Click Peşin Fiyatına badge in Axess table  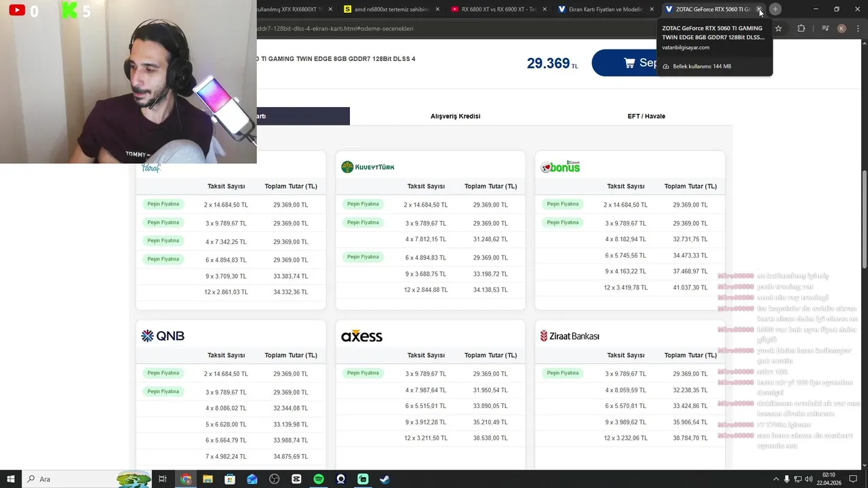[x=363, y=373]
